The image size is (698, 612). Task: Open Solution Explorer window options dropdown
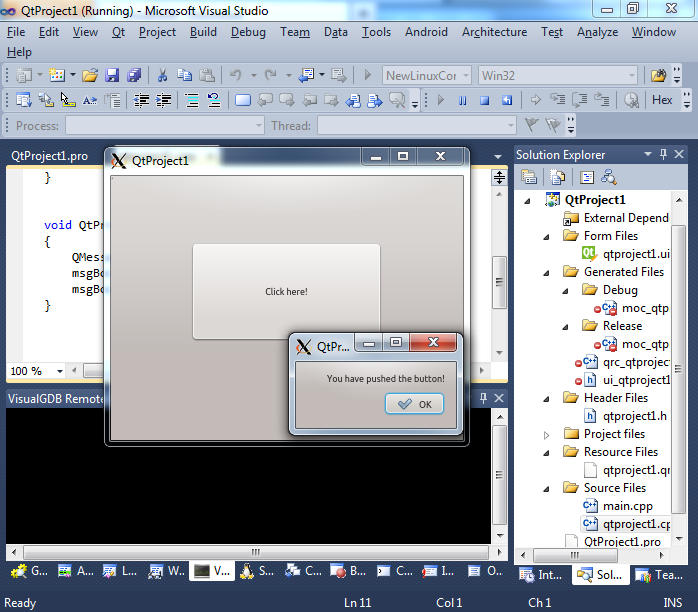coord(648,154)
